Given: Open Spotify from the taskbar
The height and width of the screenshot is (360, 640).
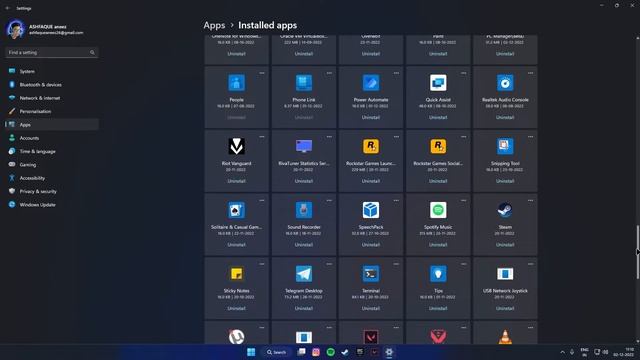Looking at the screenshot, I should pos(331,352).
